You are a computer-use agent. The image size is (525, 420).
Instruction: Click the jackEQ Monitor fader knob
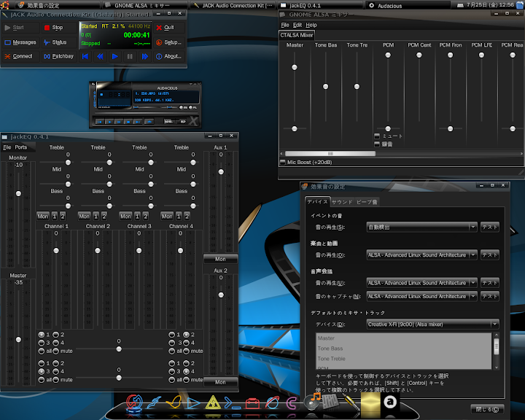click(18, 193)
